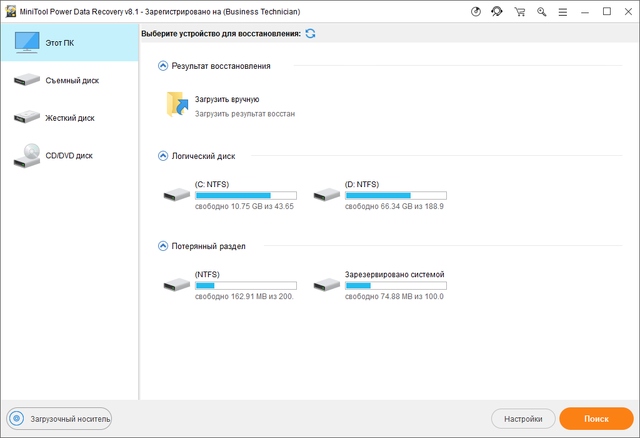Select the lost (NTFS) partition drive icon
640x438 pixels.
(177, 285)
